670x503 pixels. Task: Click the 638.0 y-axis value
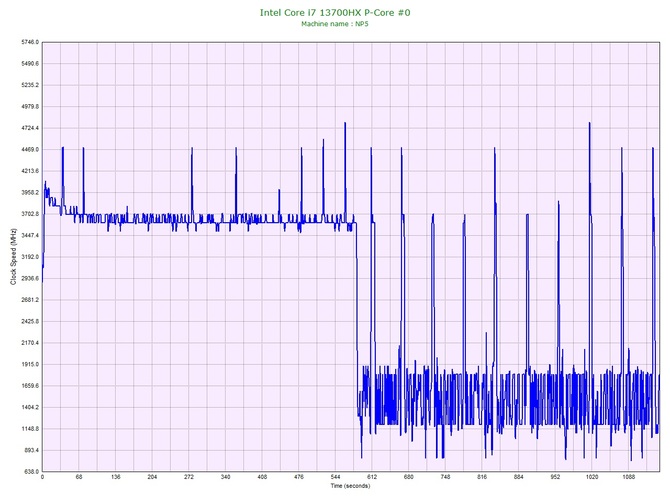tap(31, 472)
